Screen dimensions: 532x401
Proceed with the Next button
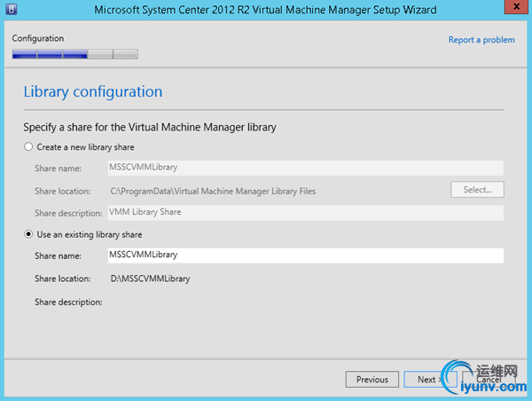(430, 380)
